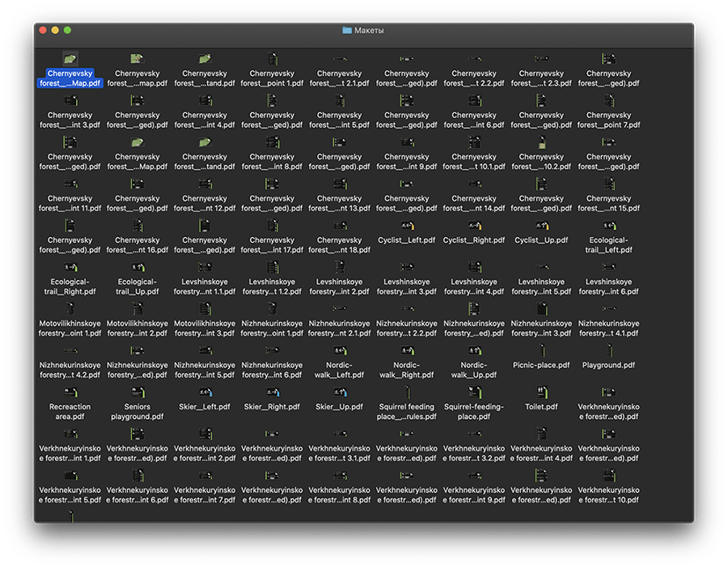Viewport: 728px width, 568px height.
Task: Select the Recreaction area.pdf file icon
Action: (x=70, y=392)
